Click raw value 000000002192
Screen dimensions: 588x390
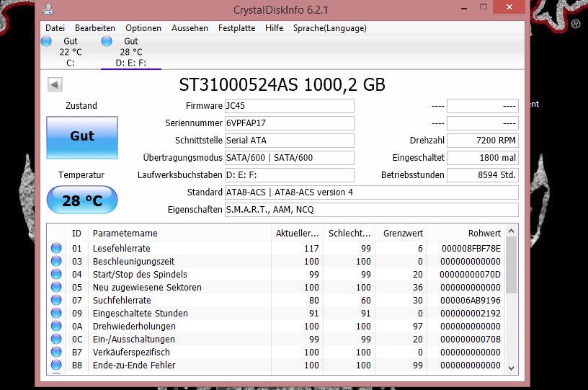[x=471, y=313]
